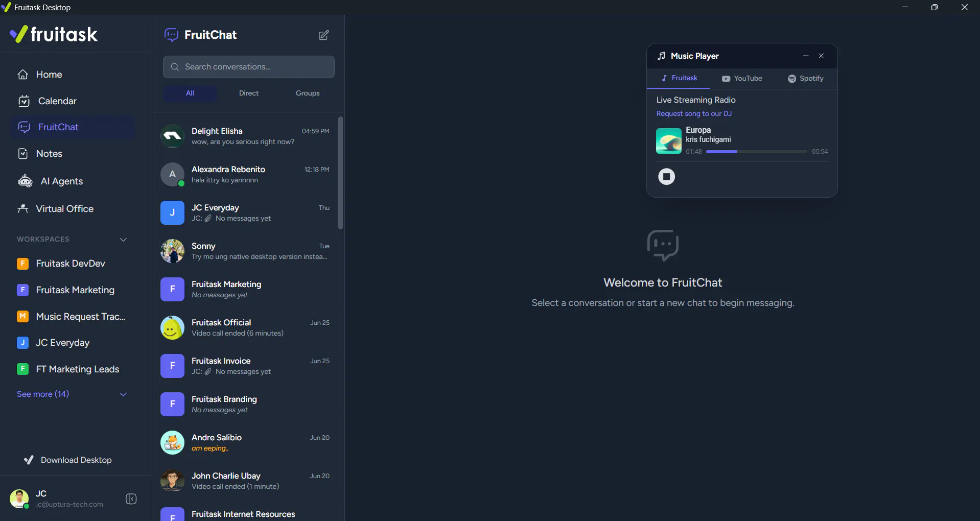Click Download Desktop
This screenshot has height=521, width=980.
point(68,460)
